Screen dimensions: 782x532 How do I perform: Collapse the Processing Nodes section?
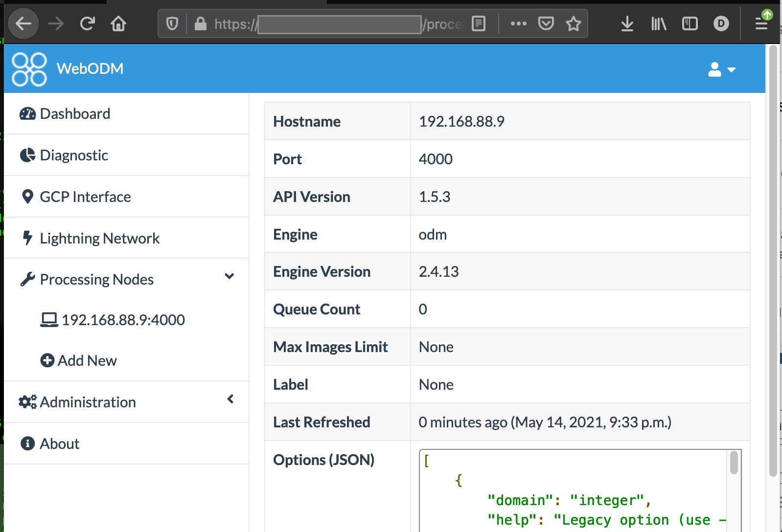pyautogui.click(x=229, y=277)
